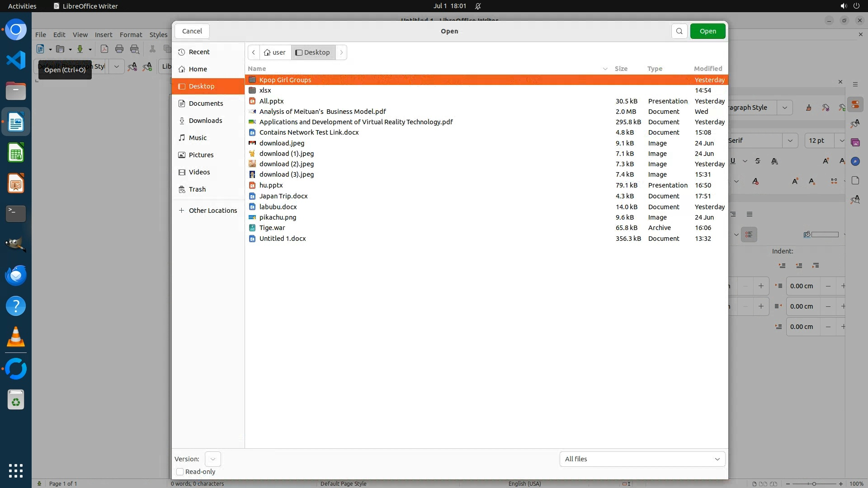868x488 pixels.
Task: Open VLC media player from dock
Action: [x=16, y=337]
